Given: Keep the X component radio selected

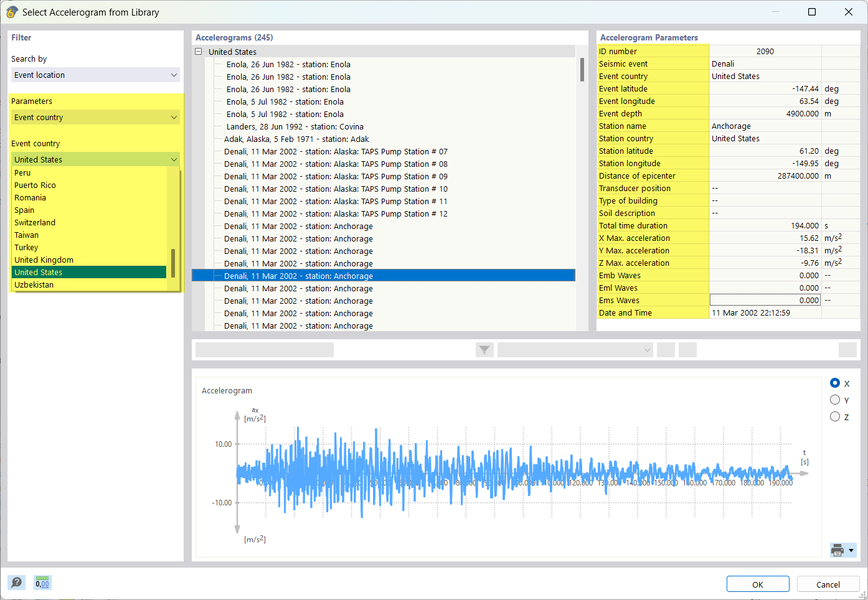Looking at the screenshot, I should (835, 383).
